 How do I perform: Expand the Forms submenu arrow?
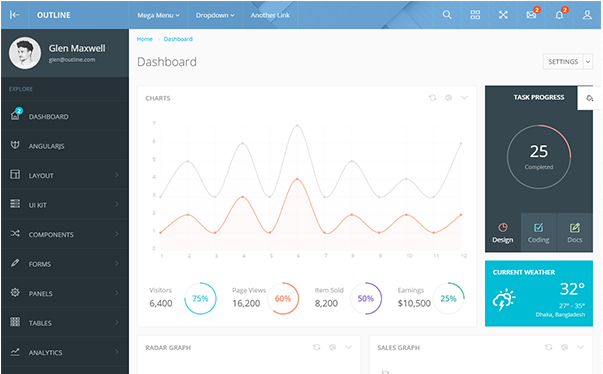click(117, 263)
